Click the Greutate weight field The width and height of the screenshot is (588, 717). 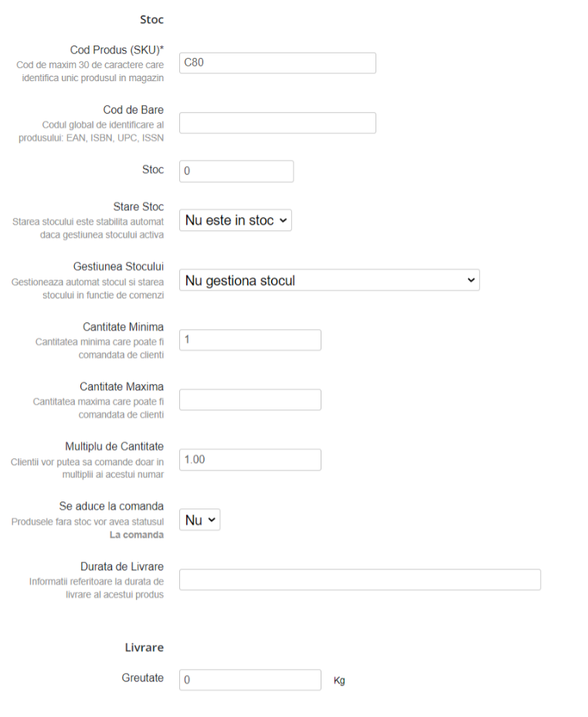pyautogui.click(x=250, y=679)
